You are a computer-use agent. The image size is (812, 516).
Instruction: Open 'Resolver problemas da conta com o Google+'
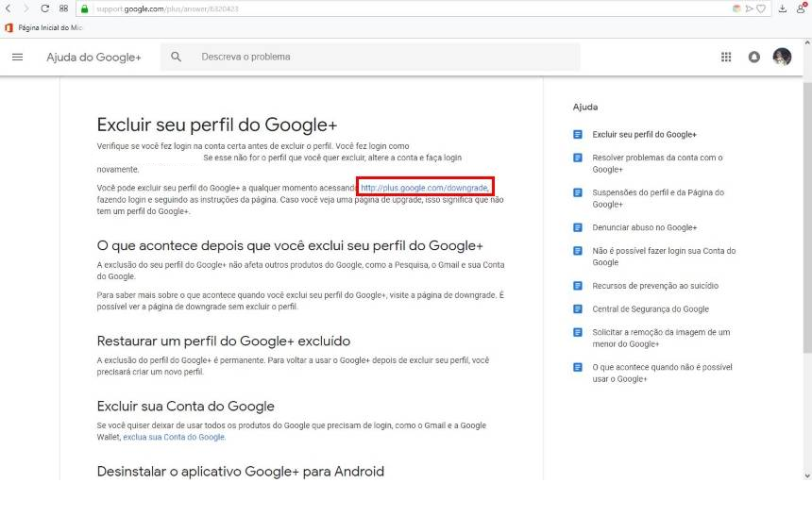click(657, 163)
